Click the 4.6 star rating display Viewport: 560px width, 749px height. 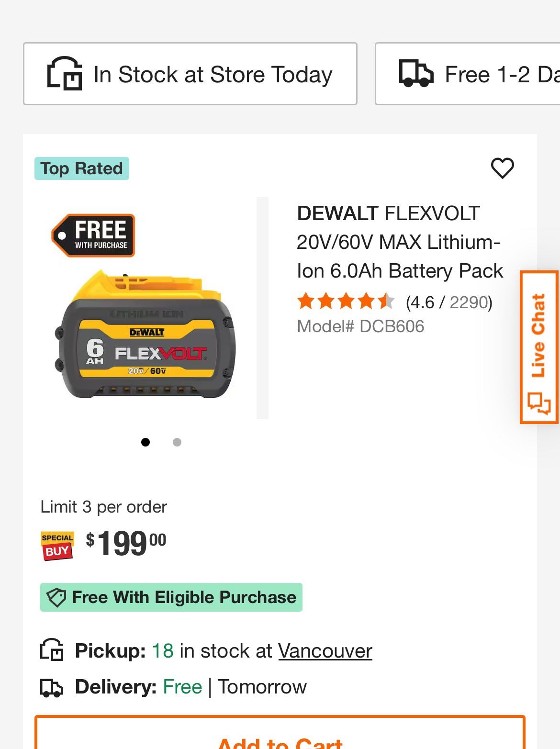[x=346, y=302]
